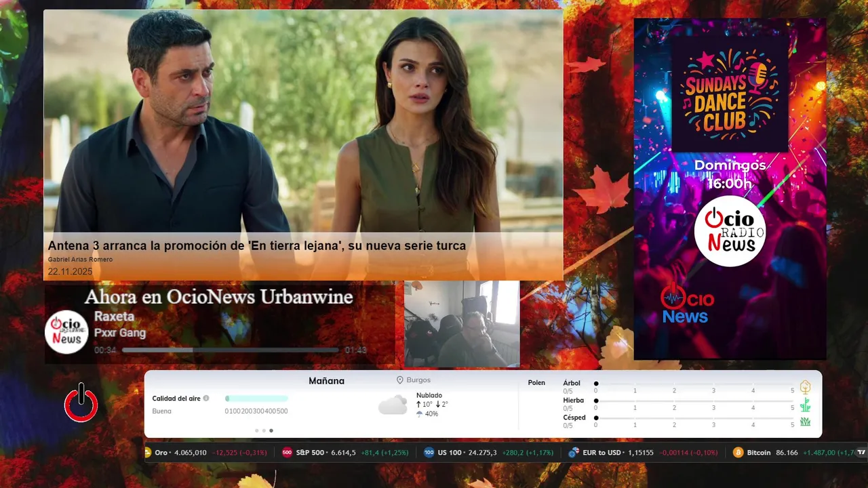Click the EUR to USD change −0,00114 (−0,10%)
The height and width of the screenshot is (488, 868).
coord(688,453)
